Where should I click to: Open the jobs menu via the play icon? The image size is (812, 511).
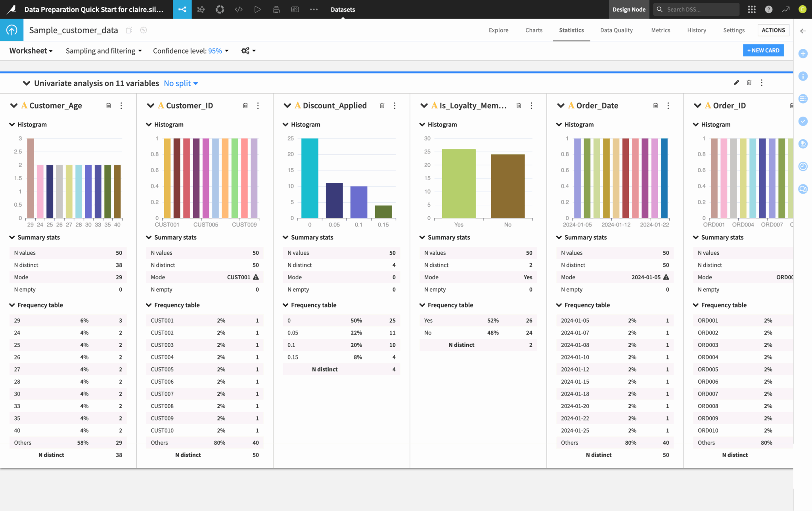tap(257, 9)
